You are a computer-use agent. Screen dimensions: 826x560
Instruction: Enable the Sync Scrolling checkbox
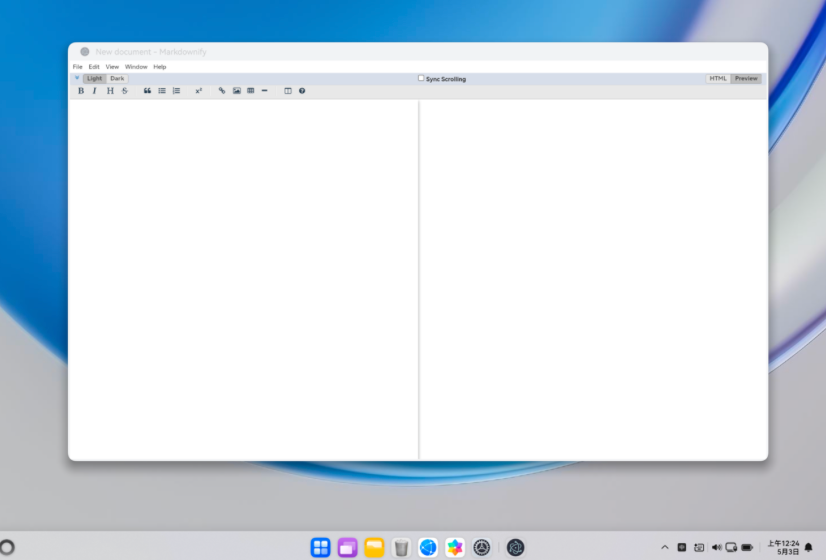tap(421, 78)
